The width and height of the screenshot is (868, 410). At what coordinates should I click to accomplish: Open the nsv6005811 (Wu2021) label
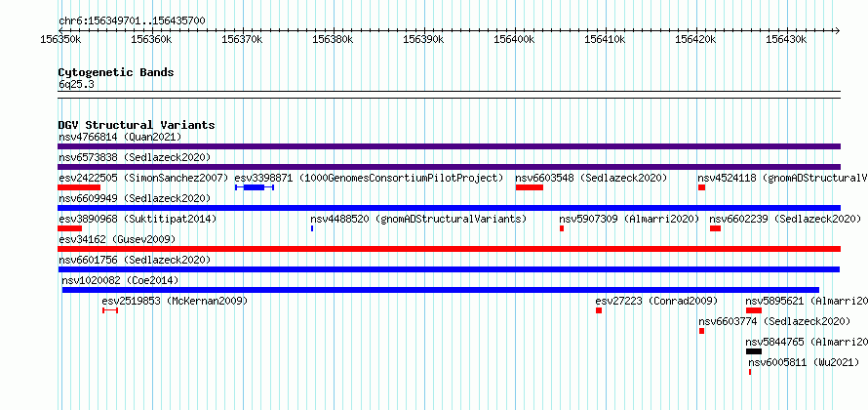(x=804, y=362)
